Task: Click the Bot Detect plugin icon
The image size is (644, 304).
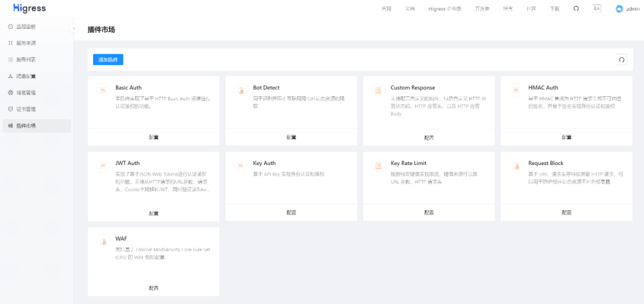Action: (241, 90)
